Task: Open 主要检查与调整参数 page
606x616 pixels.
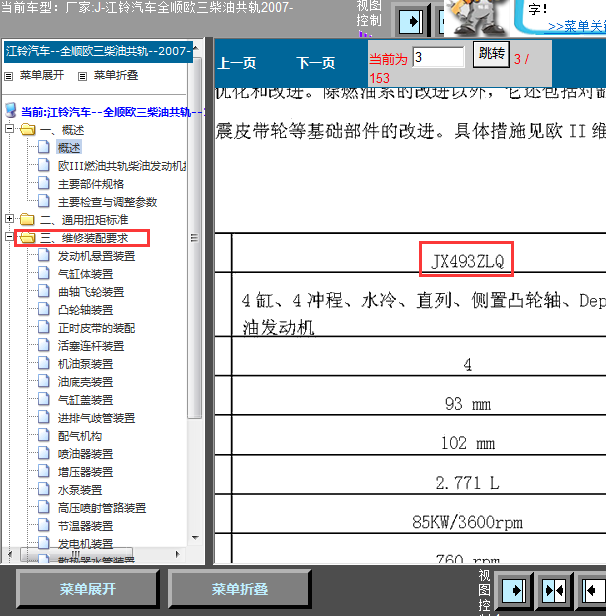Action: coord(107,202)
